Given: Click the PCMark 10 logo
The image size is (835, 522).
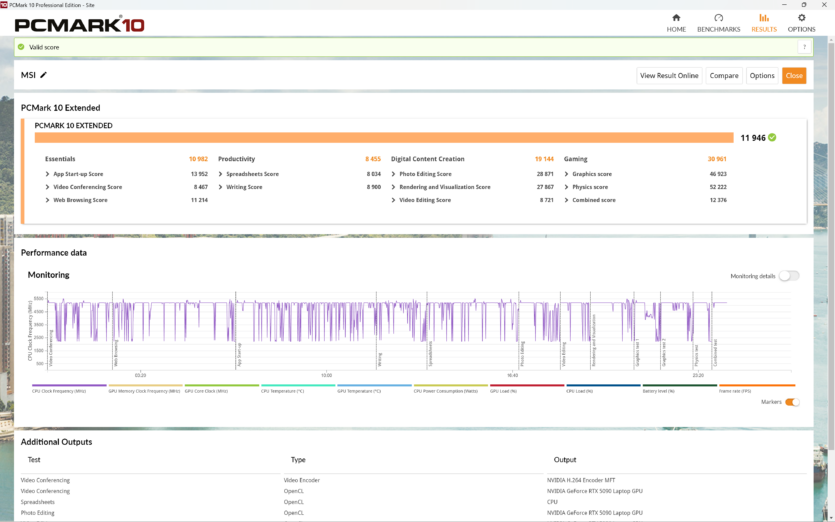Looking at the screenshot, I should point(79,25).
